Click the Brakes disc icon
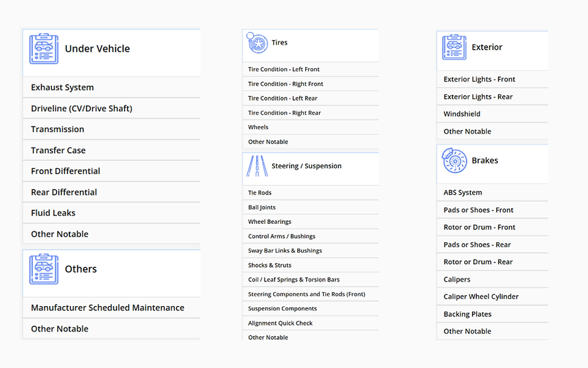Screen dimensions: 588x368 pos(454,161)
